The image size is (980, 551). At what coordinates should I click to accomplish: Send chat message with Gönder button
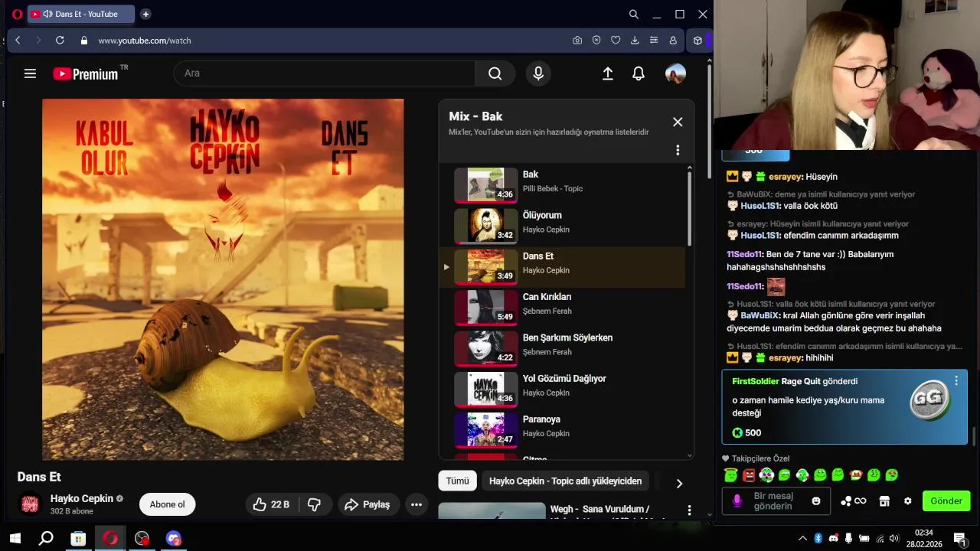click(x=946, y=501)
